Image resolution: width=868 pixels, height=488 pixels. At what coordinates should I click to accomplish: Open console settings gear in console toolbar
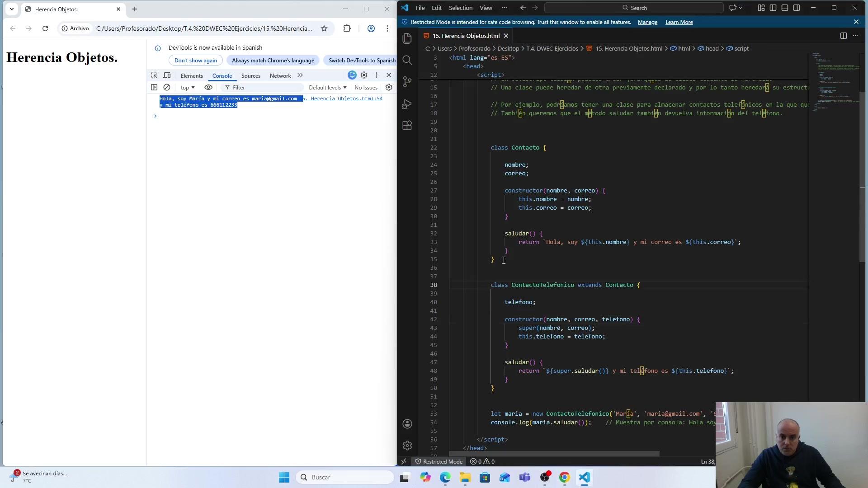pos(389,87)
